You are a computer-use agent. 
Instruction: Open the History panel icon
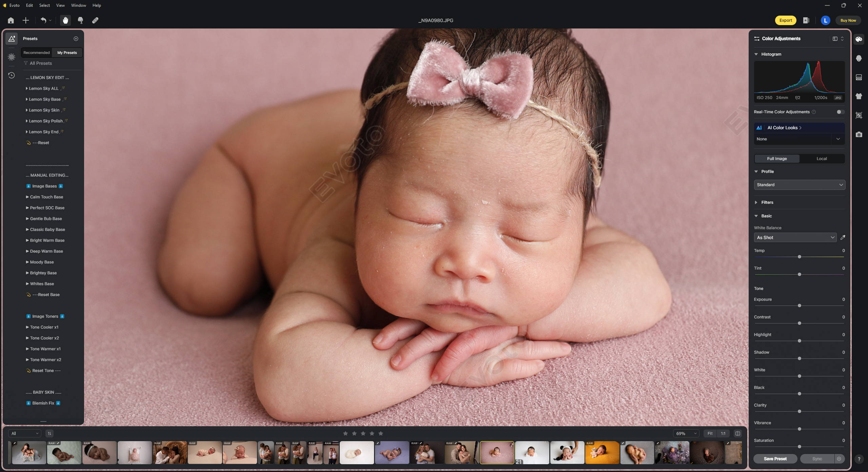(12, 75)
